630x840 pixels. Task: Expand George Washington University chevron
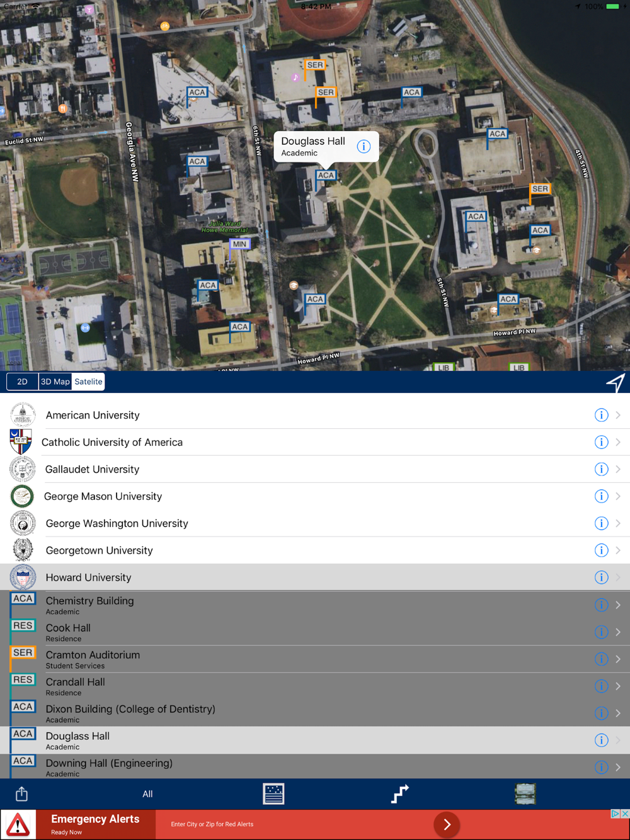618,523
